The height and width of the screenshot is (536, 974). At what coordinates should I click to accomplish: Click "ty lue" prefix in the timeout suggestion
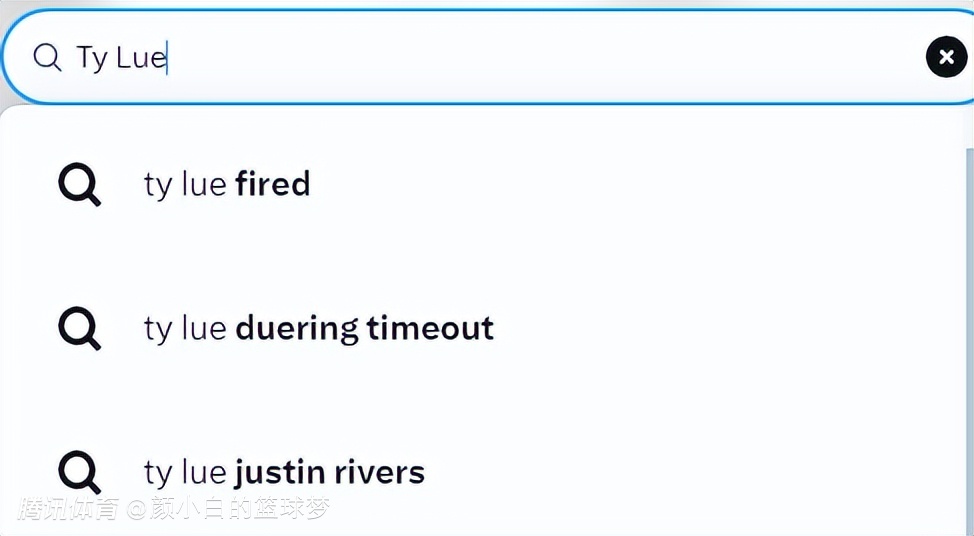pyautogui.click(x=185, y=328)
